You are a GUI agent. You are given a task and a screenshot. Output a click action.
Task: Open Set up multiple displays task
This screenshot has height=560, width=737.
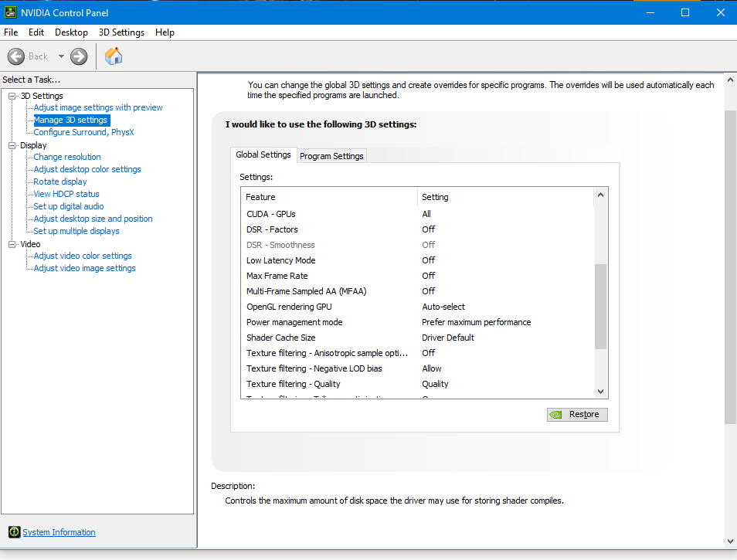(x=76, y=231)
